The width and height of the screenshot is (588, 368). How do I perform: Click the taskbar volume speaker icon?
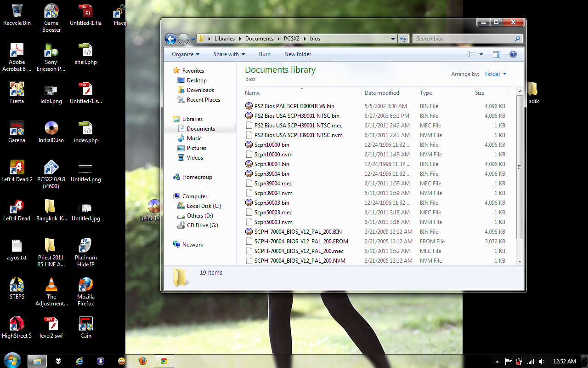[x=542, y=362]
